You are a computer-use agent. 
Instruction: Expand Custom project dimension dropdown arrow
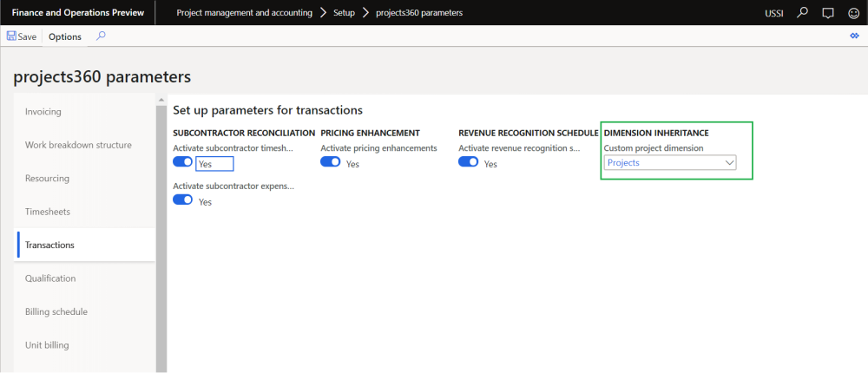(x=729, y=162)
